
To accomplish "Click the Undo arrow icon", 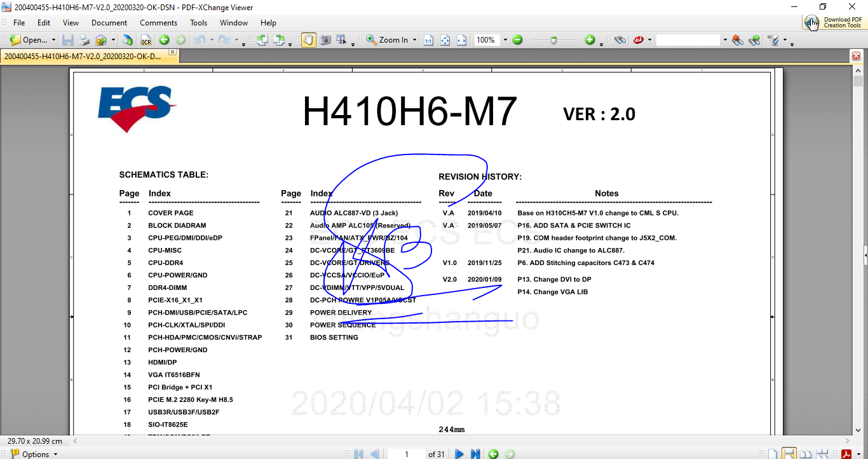I will (x=200, y=39).
